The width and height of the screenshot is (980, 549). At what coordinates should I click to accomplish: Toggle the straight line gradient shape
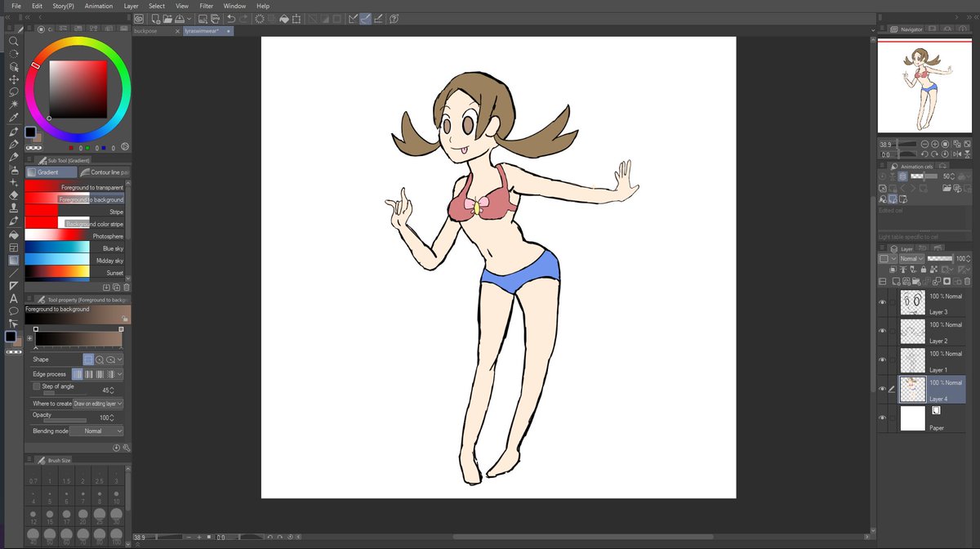(88, 359)
